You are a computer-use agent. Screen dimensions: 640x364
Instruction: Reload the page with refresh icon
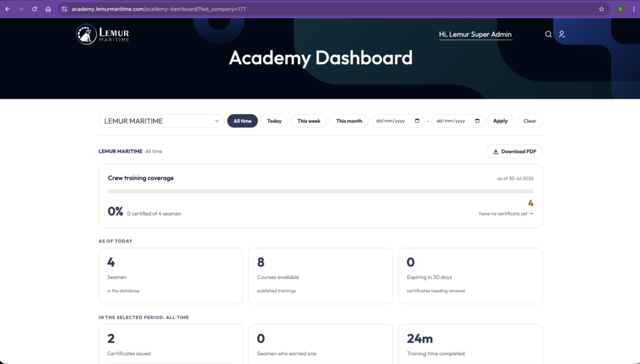point(35,9)
